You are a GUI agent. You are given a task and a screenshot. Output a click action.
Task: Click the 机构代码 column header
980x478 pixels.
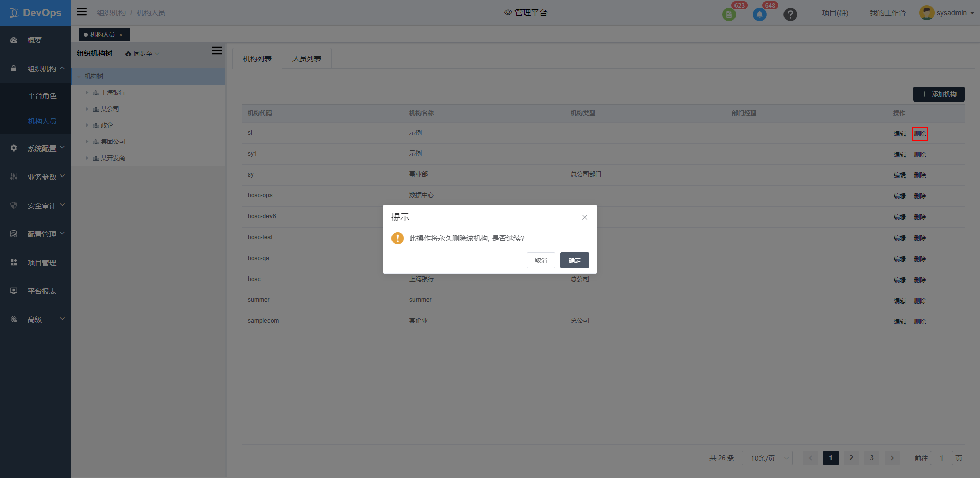pyautogui.click(x=260, y=113)
